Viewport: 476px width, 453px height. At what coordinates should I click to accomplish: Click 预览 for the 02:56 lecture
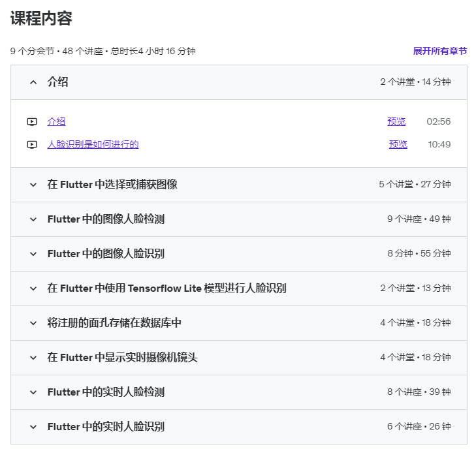(x=396, y=121)
